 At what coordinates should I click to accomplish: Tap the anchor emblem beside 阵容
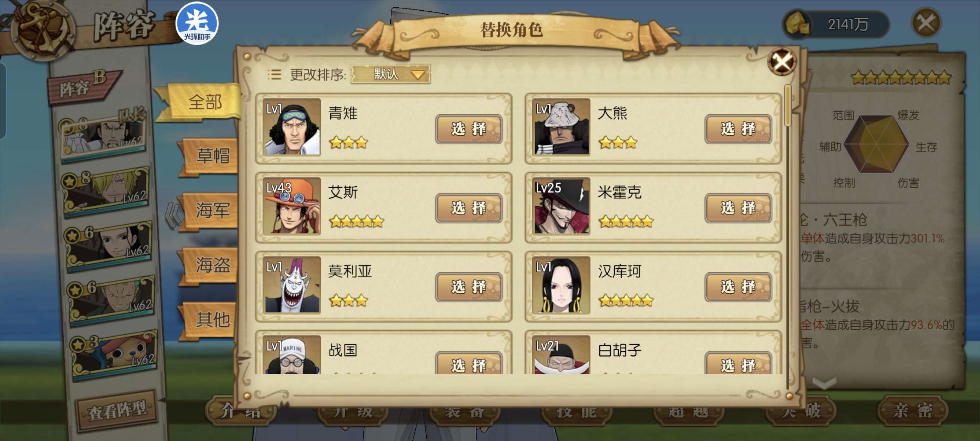(42, 30)
